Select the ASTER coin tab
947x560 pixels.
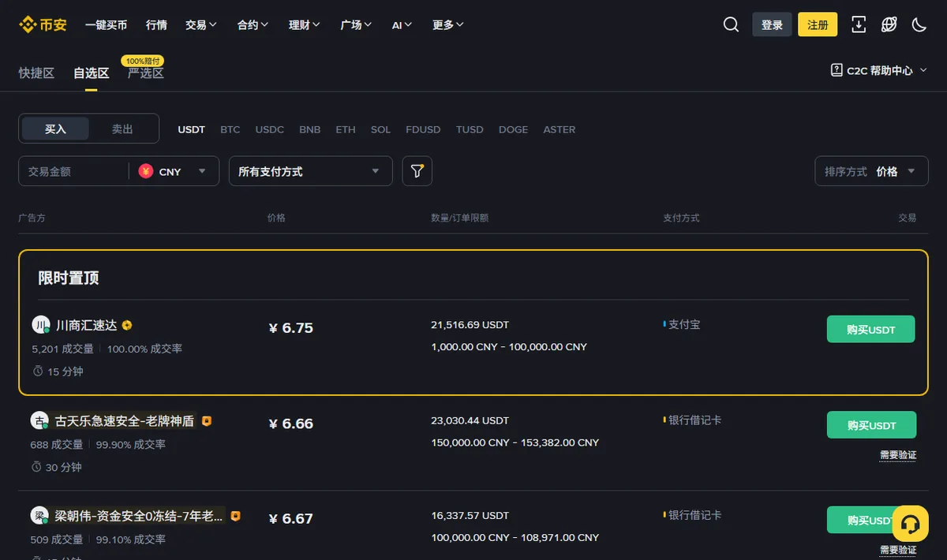tap(559, 129)
